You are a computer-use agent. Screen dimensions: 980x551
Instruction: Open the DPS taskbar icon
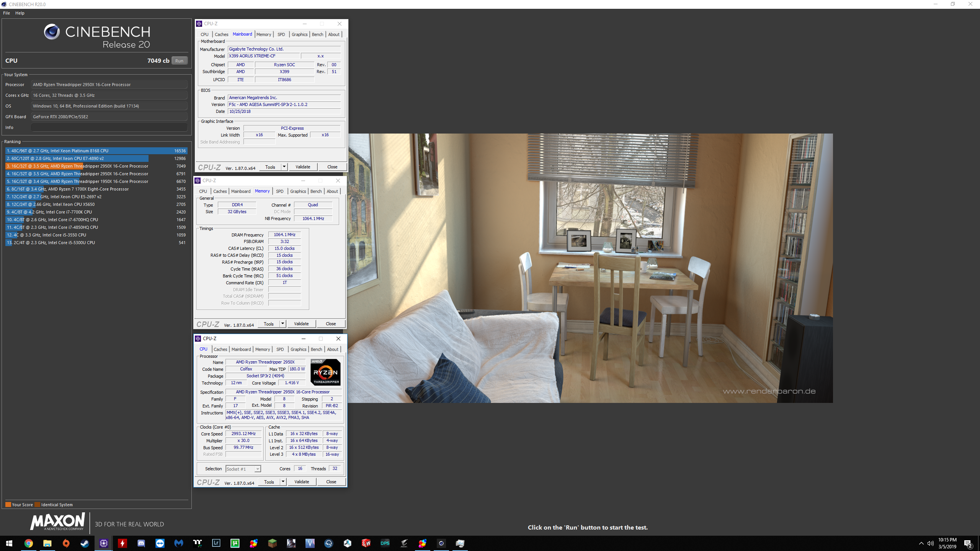click(x=385, y=543)
